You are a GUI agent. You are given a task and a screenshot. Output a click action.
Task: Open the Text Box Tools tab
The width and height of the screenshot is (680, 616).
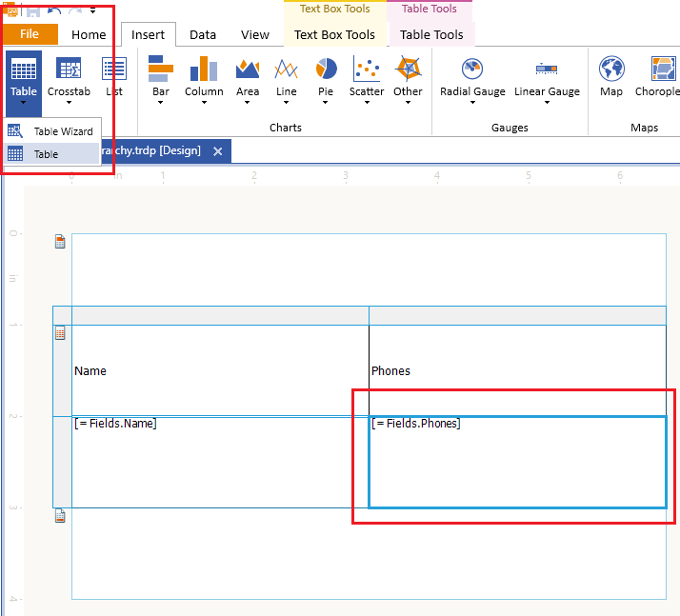pos(334,34)
